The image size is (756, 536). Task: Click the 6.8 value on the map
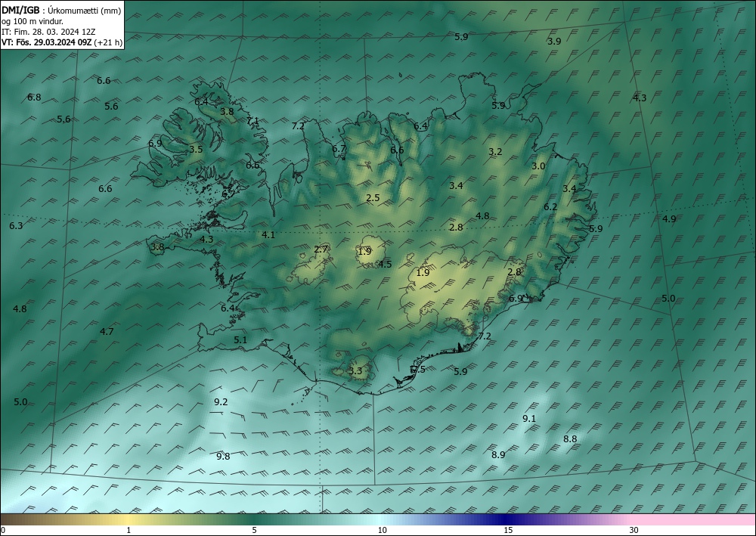click(34, 98)
